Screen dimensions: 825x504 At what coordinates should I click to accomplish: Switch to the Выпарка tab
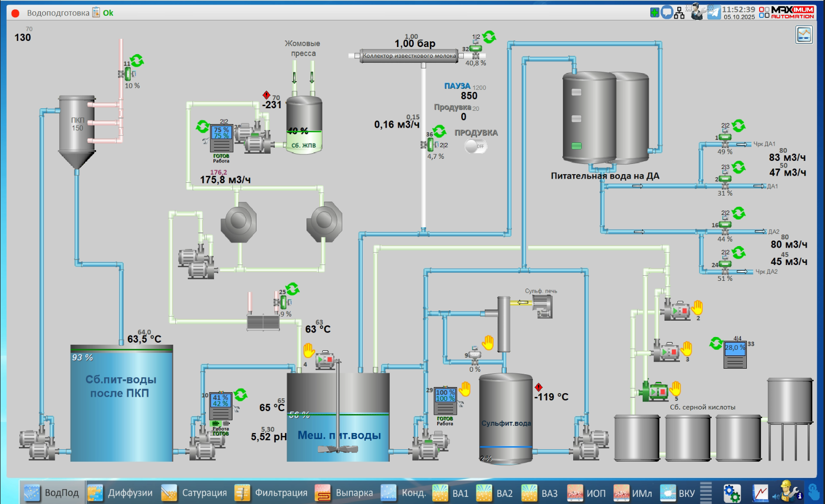click(x=344, y=493)
